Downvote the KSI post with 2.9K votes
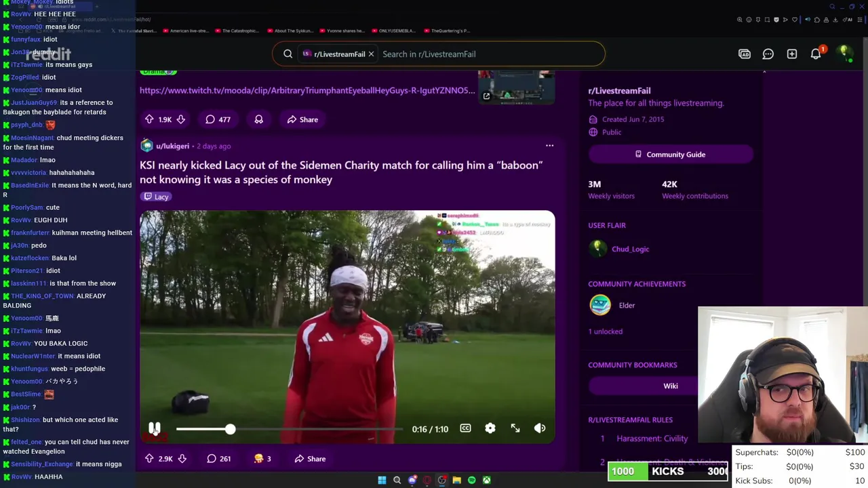868x488 pixels. [182, 459]
